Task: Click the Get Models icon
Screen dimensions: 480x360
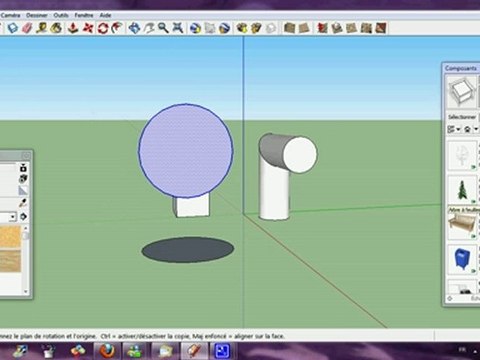Action: click(242, 28)
